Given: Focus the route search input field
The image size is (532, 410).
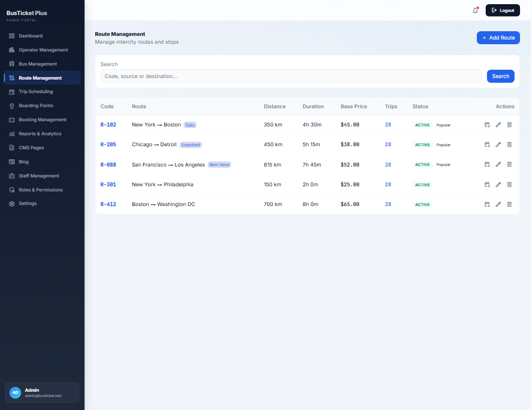Looking at the screenshot, I should [x=291, y=76].
